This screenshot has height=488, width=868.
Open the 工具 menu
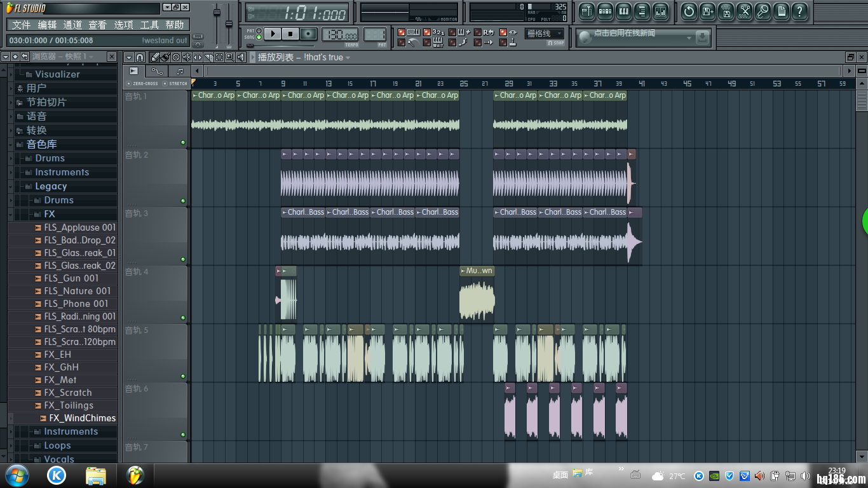149,25
